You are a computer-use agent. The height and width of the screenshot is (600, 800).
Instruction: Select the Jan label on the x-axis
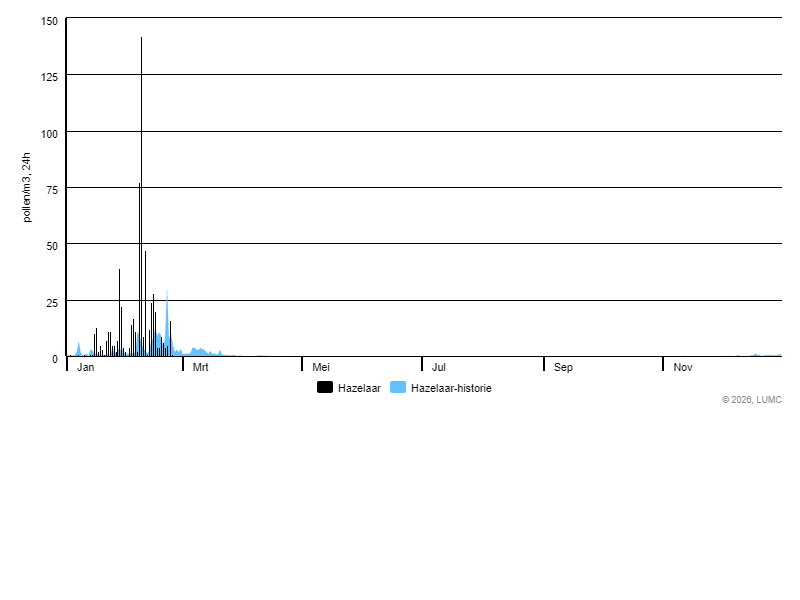[x=86, y=368]
